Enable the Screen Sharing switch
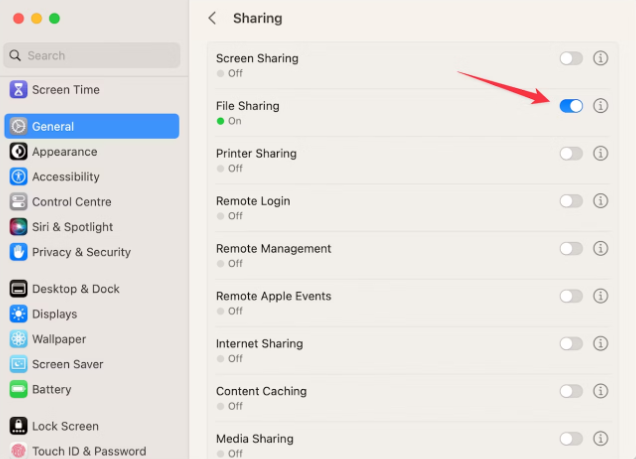 571,58
